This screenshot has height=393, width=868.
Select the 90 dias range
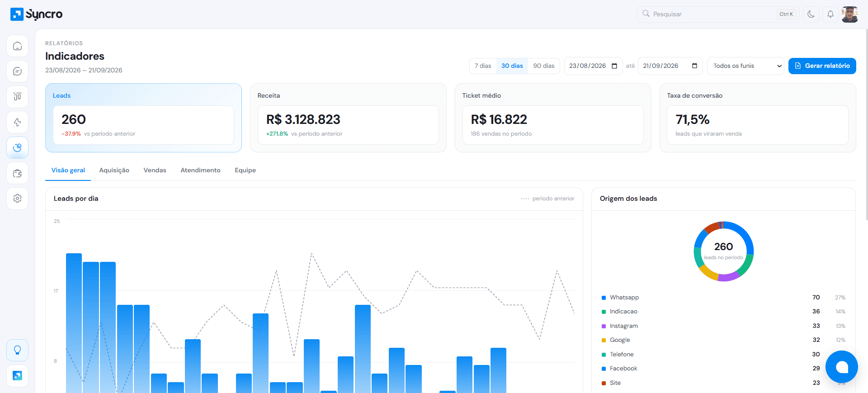tap(544, 66)
